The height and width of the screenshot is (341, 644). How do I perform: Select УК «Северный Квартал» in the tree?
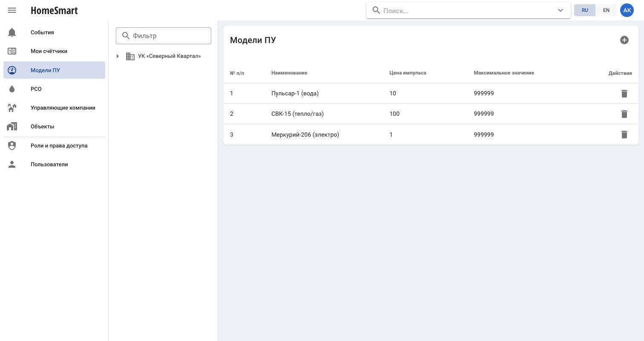[x=169, y=56]
